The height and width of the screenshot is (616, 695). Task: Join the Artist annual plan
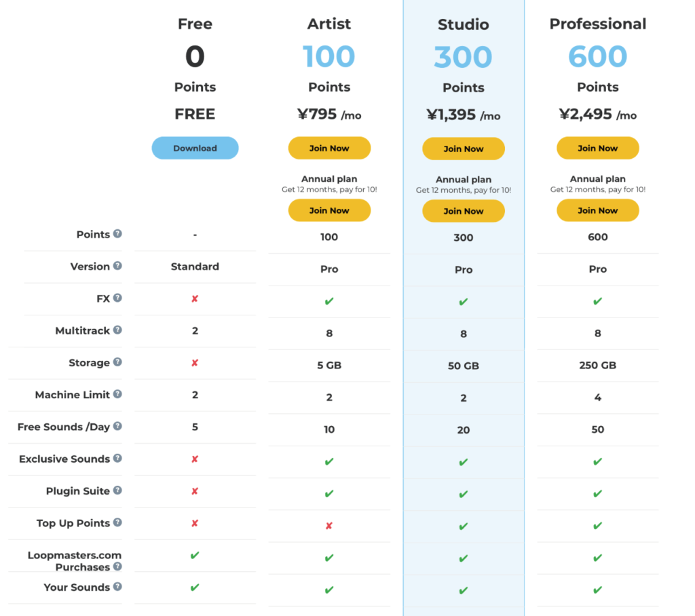pyautogui.click(x=329, y=210)
